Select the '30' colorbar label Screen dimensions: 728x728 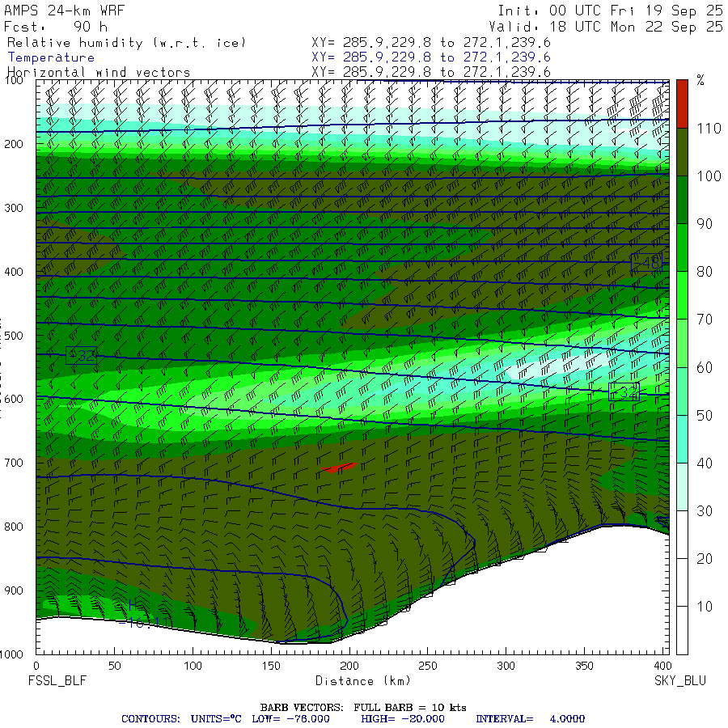pyautogui.click(x=705, y=510)
